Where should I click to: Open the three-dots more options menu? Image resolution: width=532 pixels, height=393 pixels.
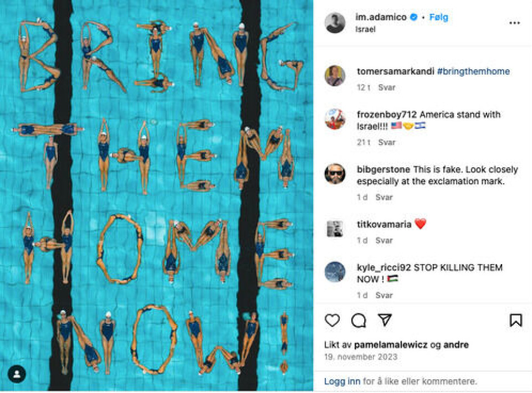click(515, 23)
